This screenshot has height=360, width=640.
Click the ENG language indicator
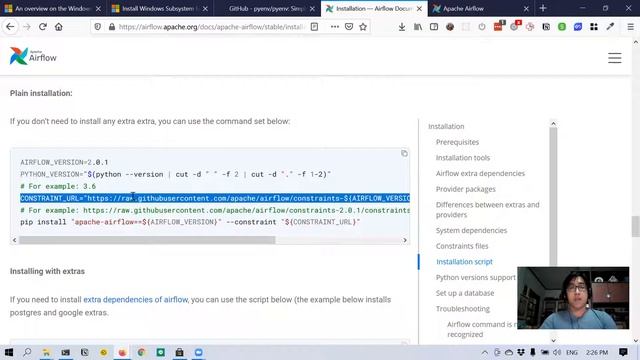tap(572, 352)
